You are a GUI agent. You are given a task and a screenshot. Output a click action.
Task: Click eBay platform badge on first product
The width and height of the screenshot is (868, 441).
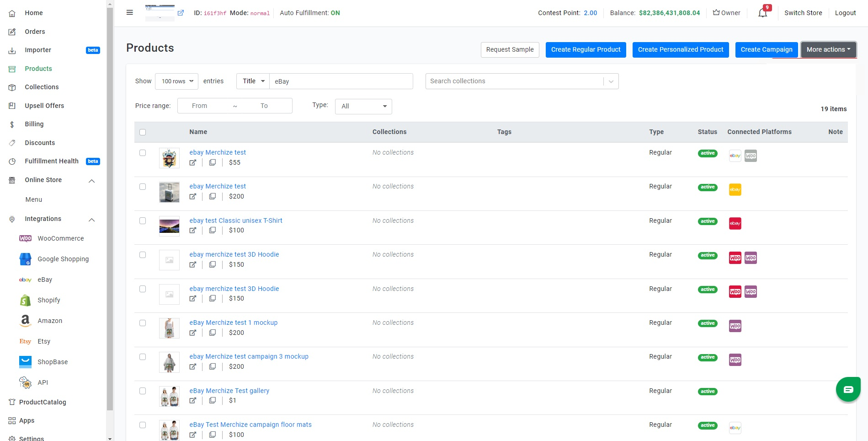pos(735,156)
